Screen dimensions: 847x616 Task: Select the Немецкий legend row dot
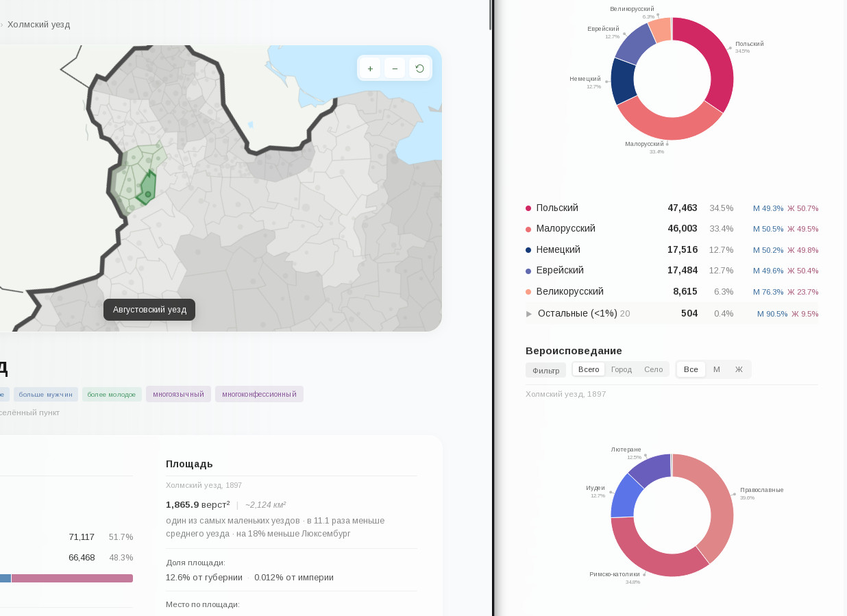[528, 250]
